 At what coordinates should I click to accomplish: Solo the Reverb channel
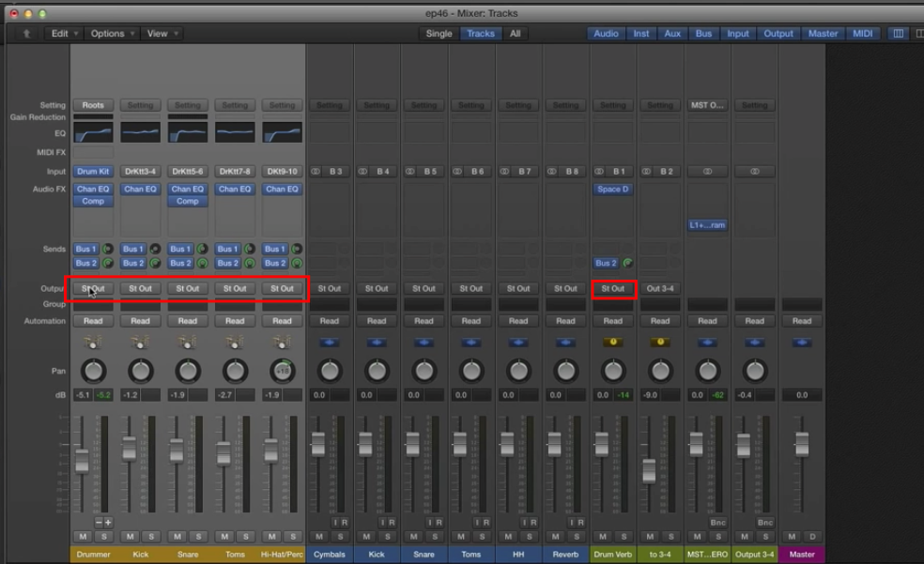point(577,537)
